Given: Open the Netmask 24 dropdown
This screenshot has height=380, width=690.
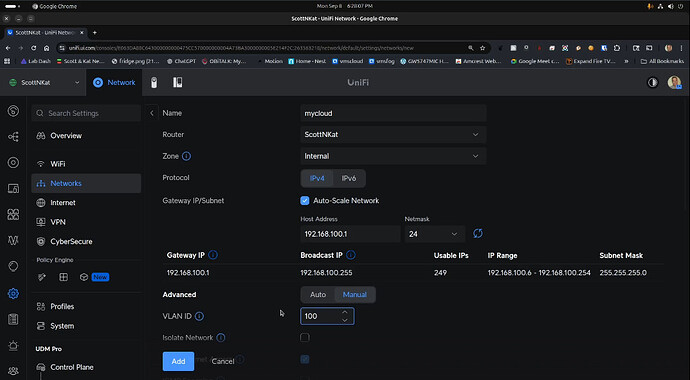Looking at the screenshot, I should (435, 234).
